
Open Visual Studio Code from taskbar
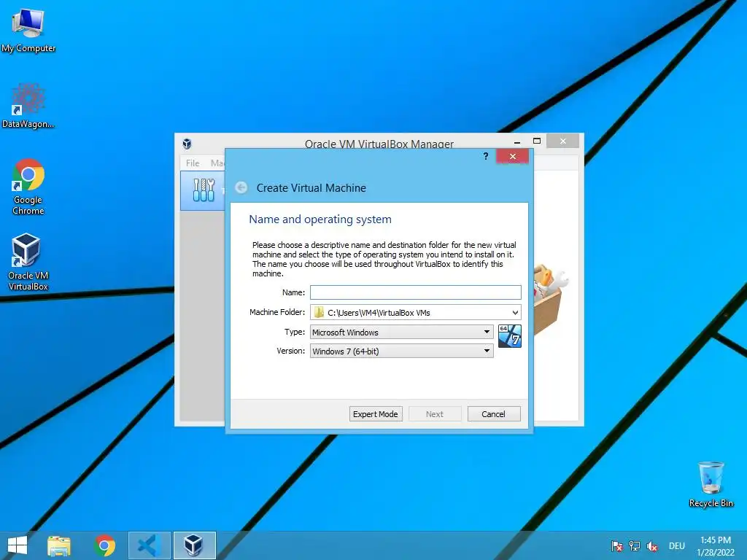(149, 545)
